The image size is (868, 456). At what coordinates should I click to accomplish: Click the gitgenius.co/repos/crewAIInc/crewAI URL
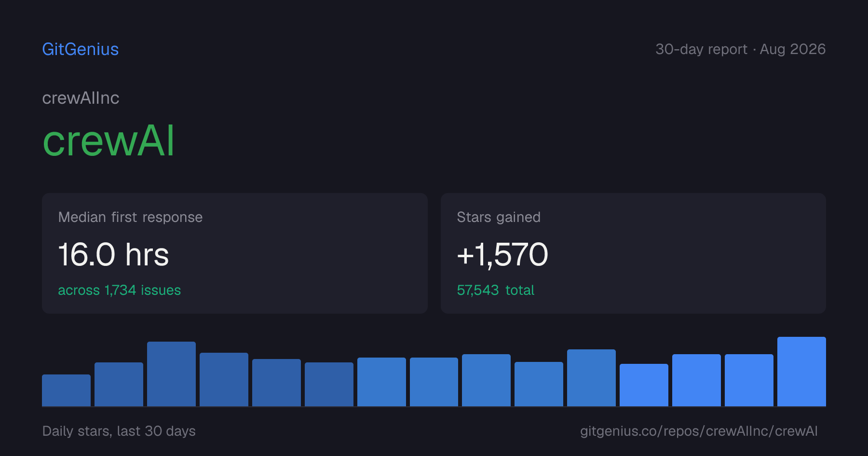(x=699, y=431)
